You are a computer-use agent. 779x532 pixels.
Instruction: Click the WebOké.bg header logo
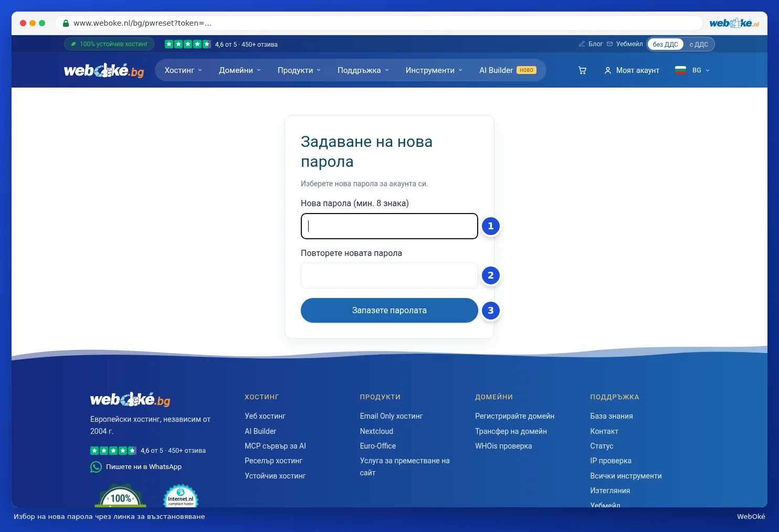pyautogui.click(x=104, y=70)
